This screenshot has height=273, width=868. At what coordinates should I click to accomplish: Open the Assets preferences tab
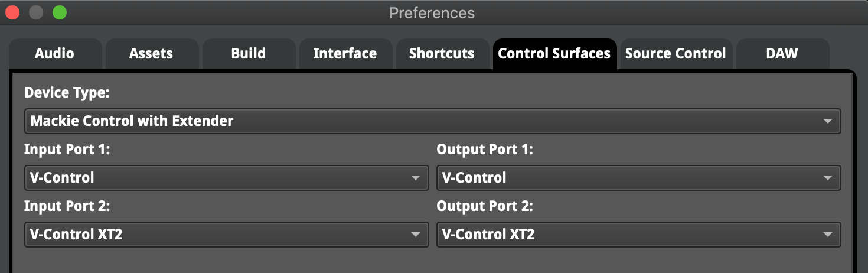click(x=151, y=54)
